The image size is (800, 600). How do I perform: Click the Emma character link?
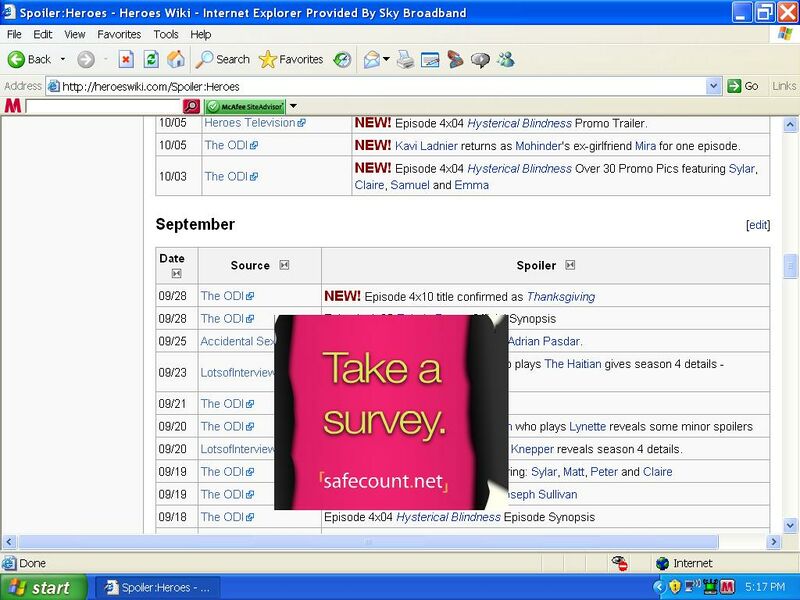pos(471,185)
